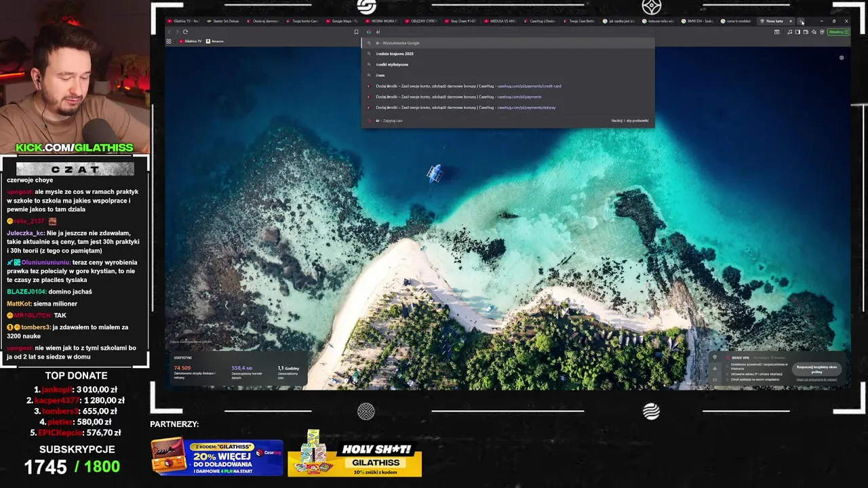Switch to the BMW E34 tab
This screenshot has width=868, height=488.
coord(698,21)
